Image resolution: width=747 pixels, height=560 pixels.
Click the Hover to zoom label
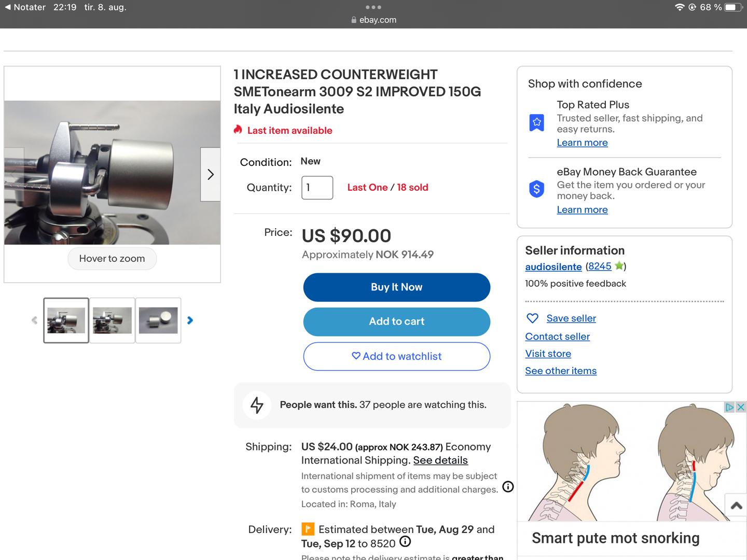click(x=112, y=259)
